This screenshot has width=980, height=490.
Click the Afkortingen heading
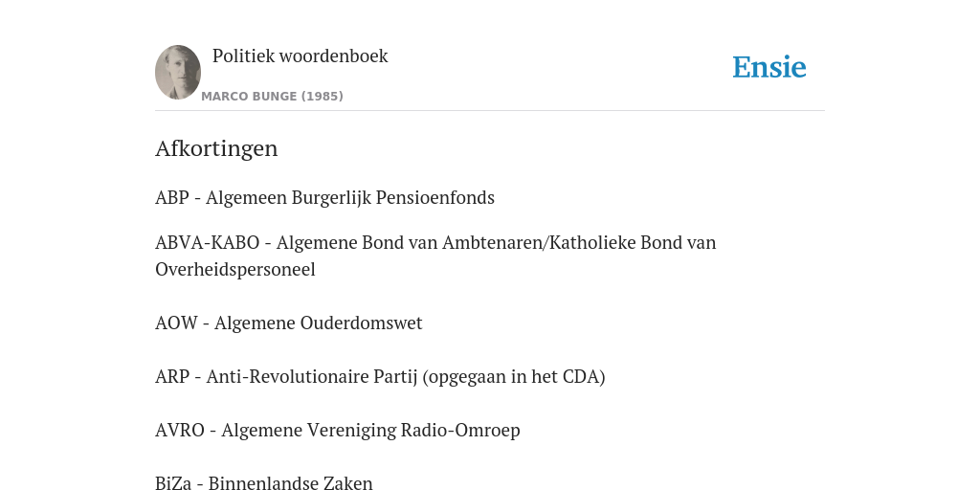(x=216, y=148)
